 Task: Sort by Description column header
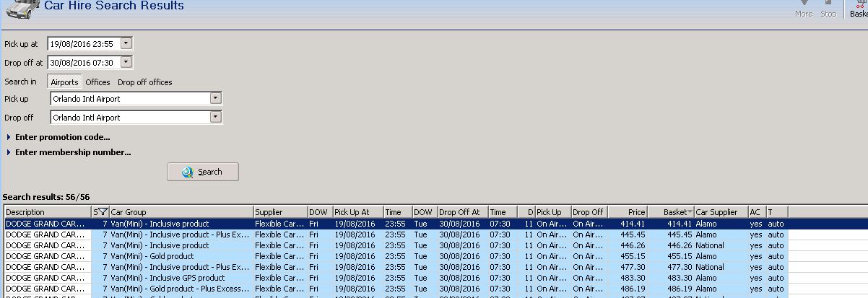(48, 212)
